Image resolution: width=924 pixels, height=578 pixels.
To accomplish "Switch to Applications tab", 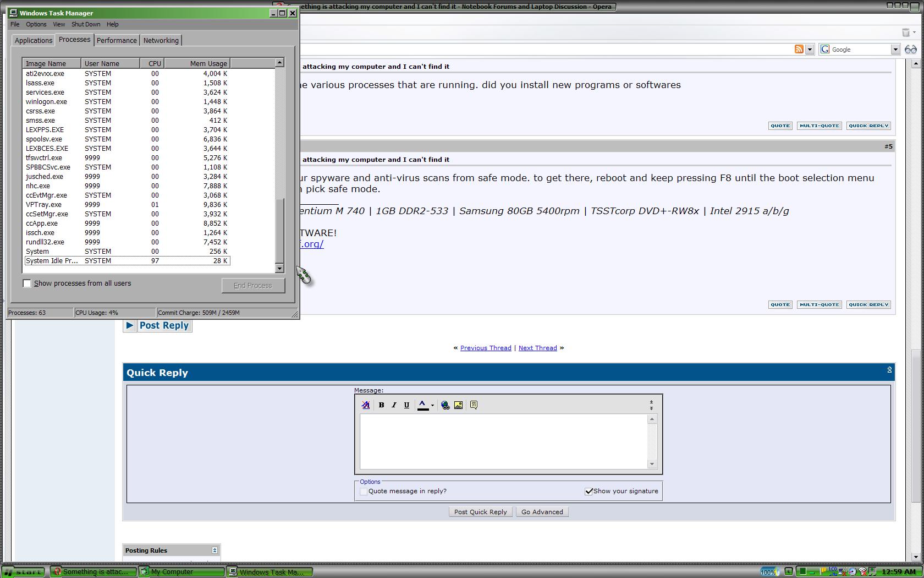I will (34, 40).
